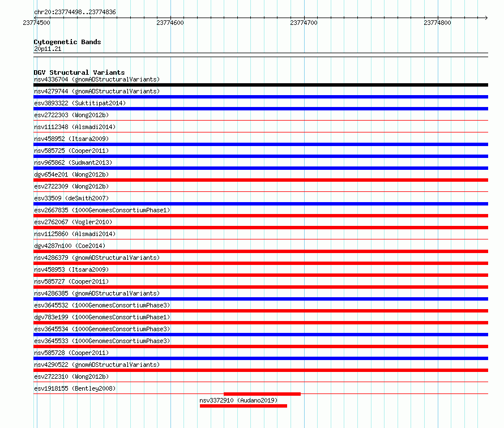Screen dimensions: 504x428
Task: Open esv2722309 (Wong2012b) variant
Action: [x=71, y=186]
